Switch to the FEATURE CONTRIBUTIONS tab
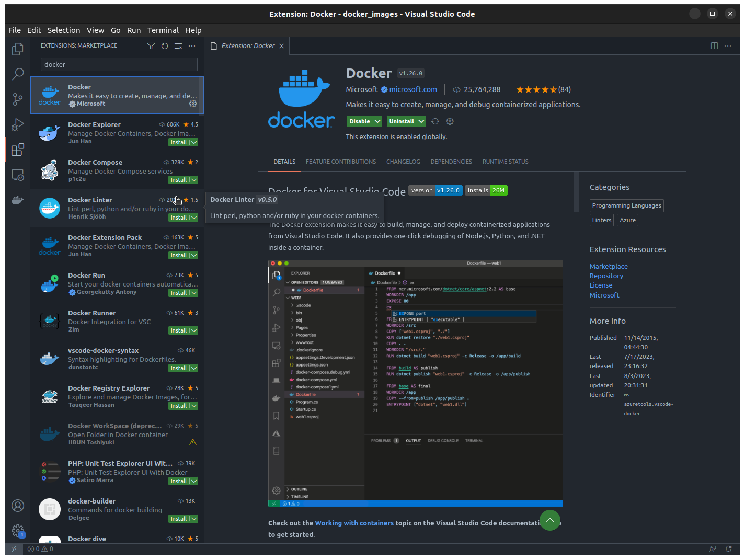The height and width of the screenshot is (560, 745). (x=341, y=162)
